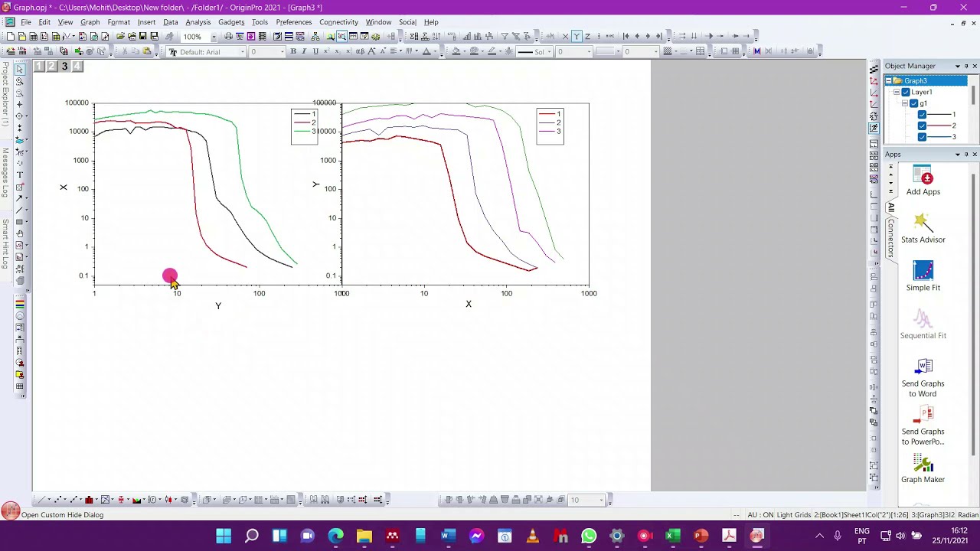Collapse the Layer1 tree node
Viewport: 980px width, 551px height.
coord(897,92)
